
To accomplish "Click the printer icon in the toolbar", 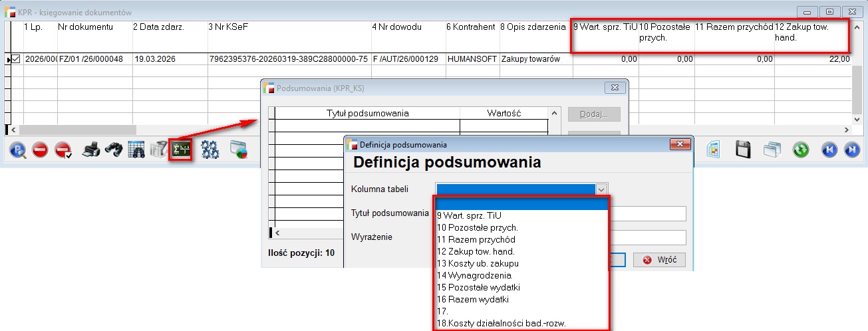I will click(x=90, y=150).
